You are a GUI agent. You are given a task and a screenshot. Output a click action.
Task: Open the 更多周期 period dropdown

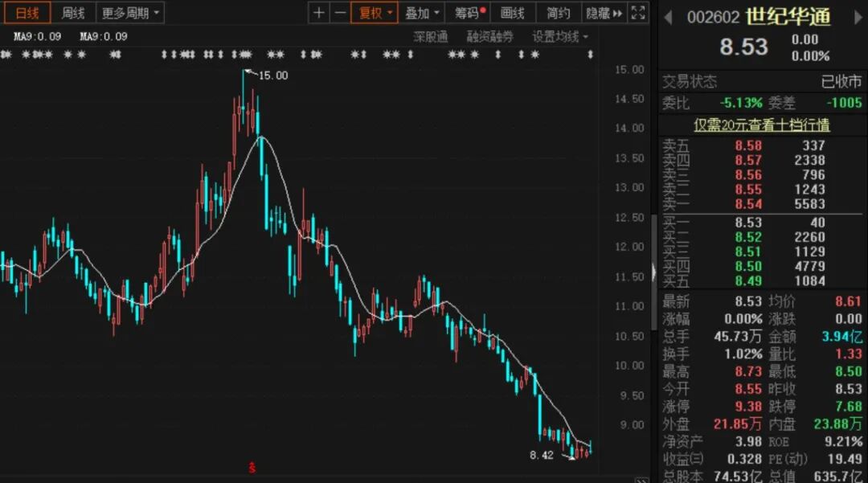(130, 13)
